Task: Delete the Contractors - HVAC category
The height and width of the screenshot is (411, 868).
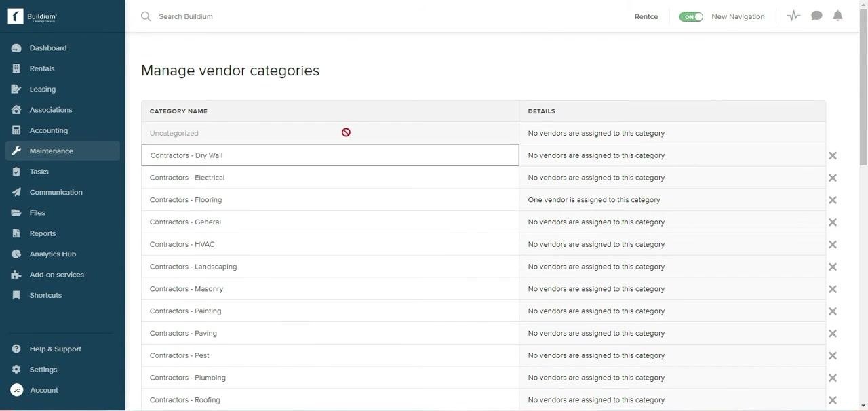Action: (x=833, y=244)
